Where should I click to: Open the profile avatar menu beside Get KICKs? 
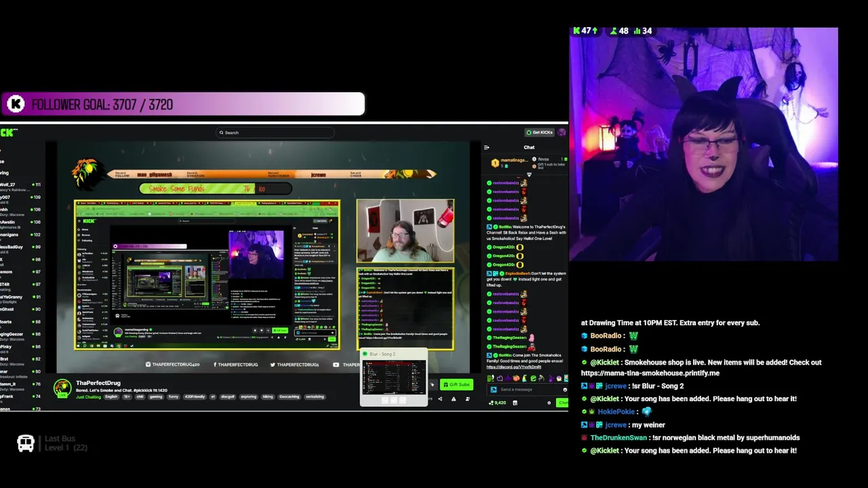pyautogui.click(x=561, y=132)
